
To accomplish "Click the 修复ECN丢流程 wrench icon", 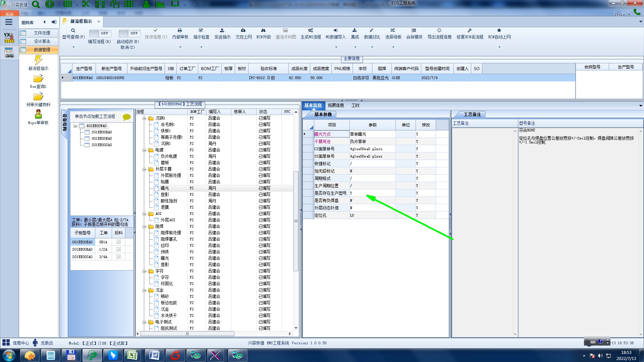I will [x=470, y=31].
